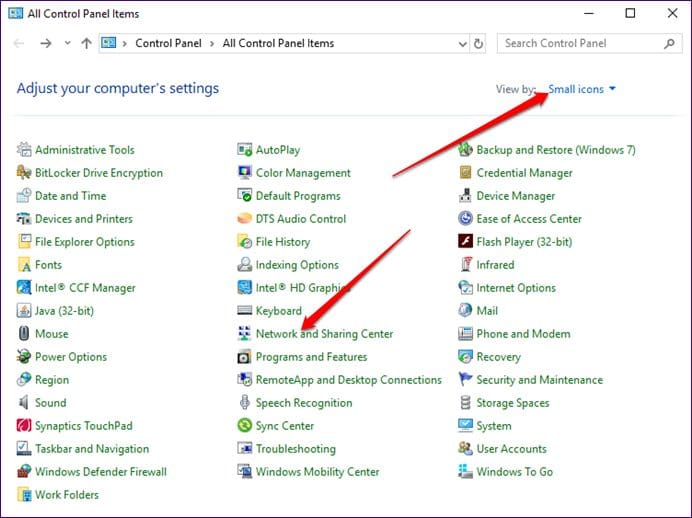
Task: Open the Administrative Tools icon
Action: [24, 150]
